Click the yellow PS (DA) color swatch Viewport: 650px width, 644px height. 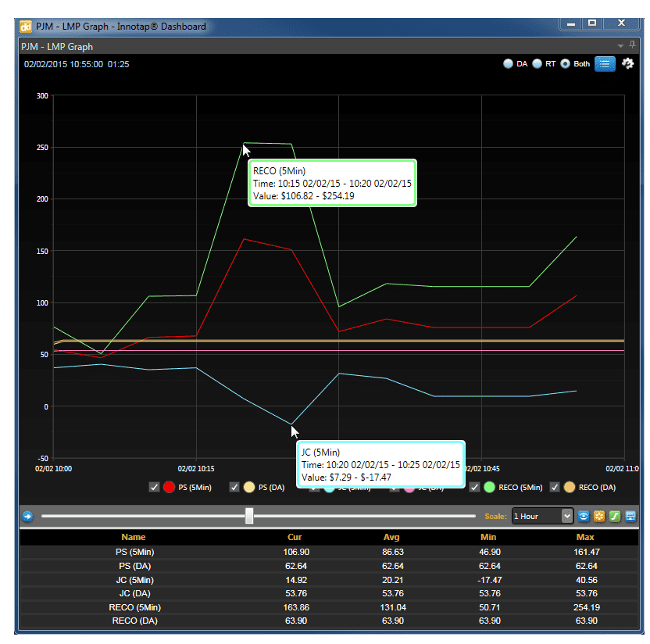click(x=249, y=487)
